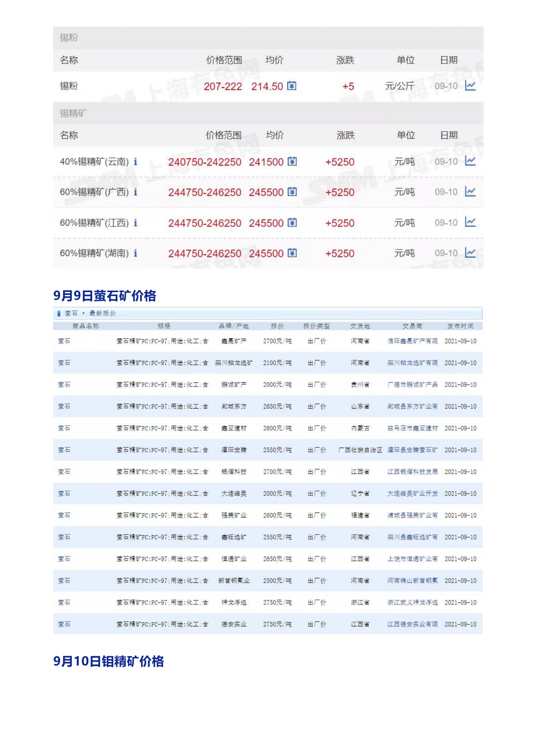Open trend chart icon in 60%锡精矿(湖南) row

pos(470,252)
